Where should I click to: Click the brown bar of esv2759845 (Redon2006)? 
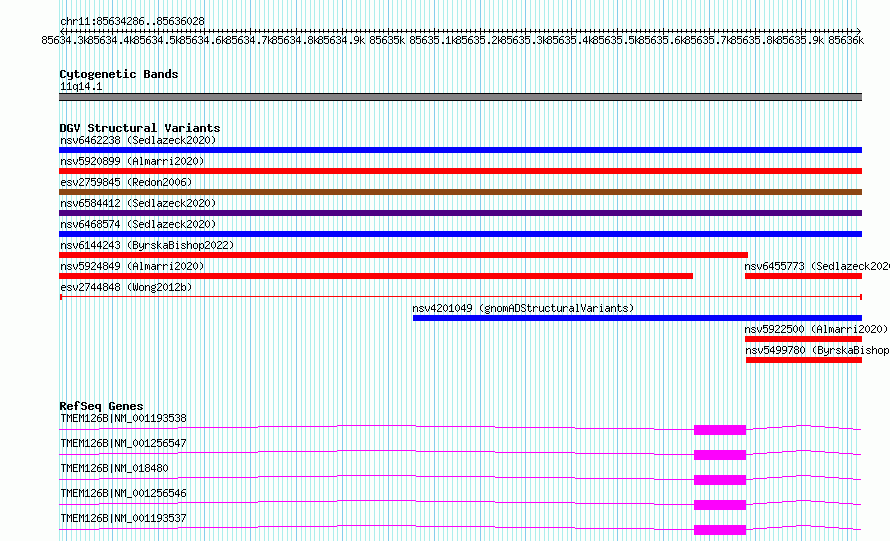point(460,192)
